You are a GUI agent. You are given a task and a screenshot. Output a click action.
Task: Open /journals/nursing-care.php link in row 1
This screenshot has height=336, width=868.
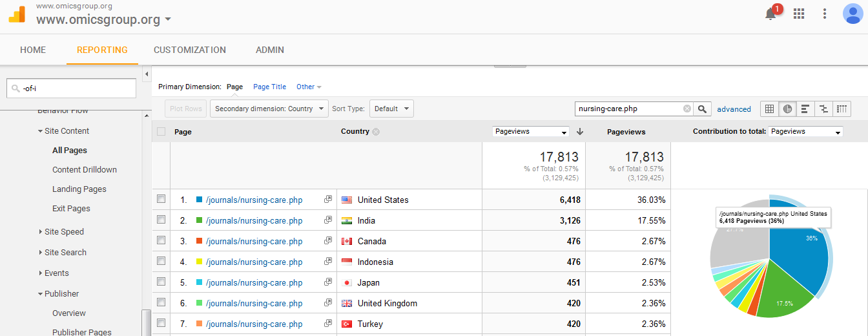pos(254,200)
